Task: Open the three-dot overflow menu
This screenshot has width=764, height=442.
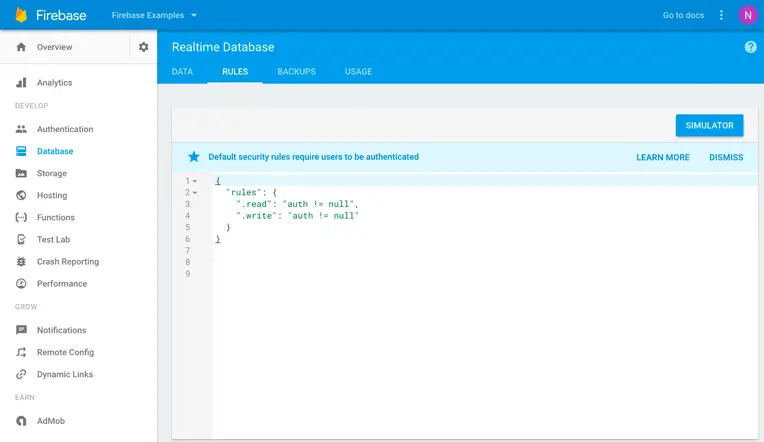Action: coord(721,15)
